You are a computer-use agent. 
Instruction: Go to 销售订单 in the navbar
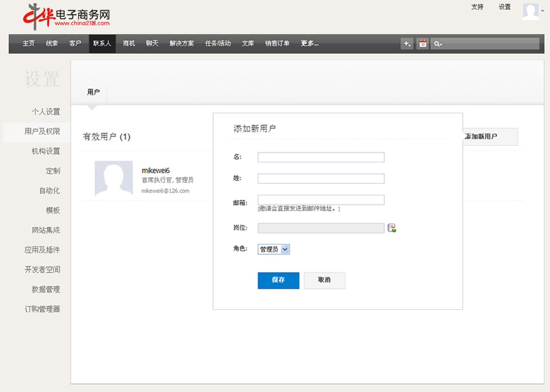point(277,43)
